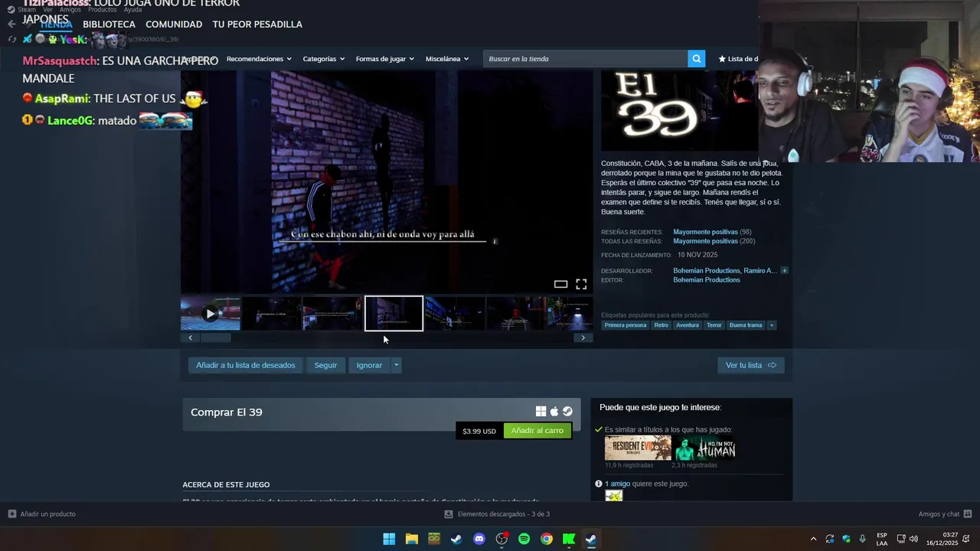Toggle theater mode on the media viewer
This screenshot has height=551, width=980.
coord(560,285)
